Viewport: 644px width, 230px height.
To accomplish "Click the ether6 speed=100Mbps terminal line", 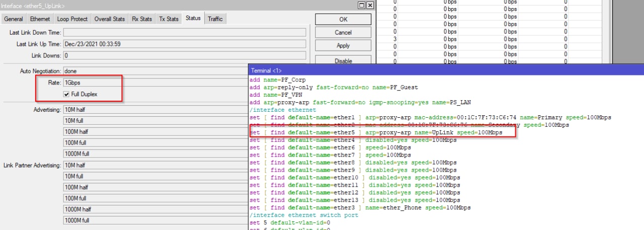I will coord(330,147).
